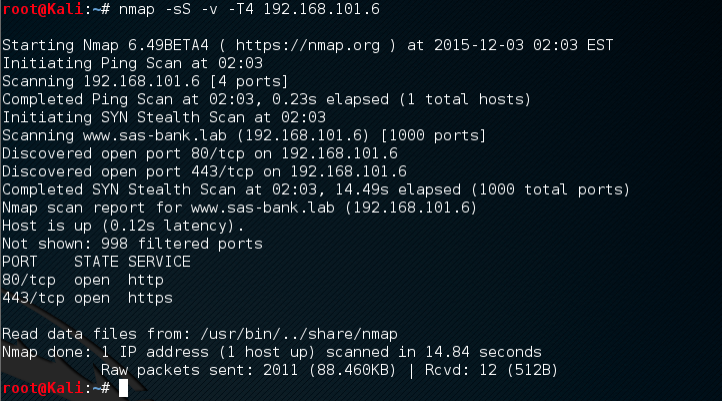Click the 443/tcp entry in the port table
The height and width of the screenshot is (401, 722).
pyautogui.click(x=31, y=297)
